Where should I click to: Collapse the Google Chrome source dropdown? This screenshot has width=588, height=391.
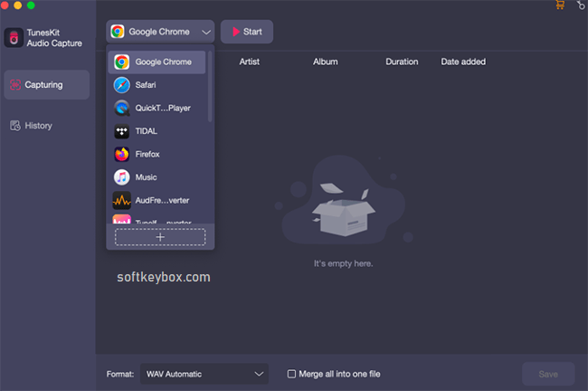[x=160, y=32]
